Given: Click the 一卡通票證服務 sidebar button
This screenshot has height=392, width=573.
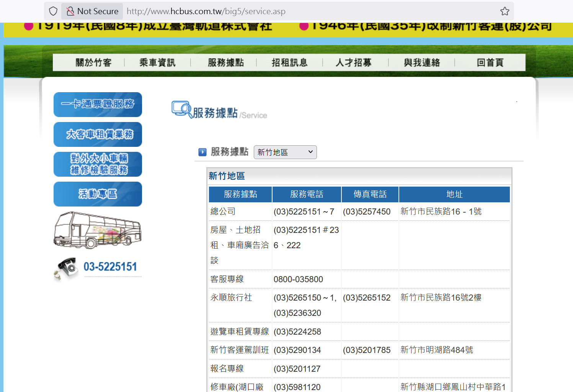Looking at the screenshot, I should pyautogui.click(x=98, y=104).
